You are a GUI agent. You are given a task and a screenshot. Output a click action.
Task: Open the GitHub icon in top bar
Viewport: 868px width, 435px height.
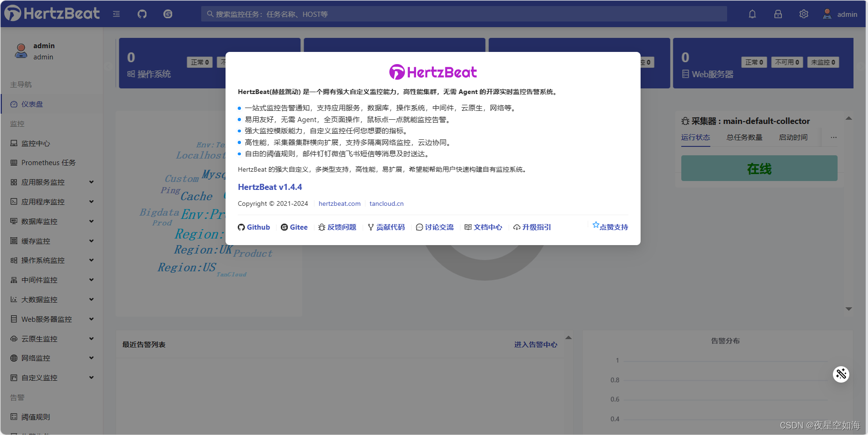pyautogui.click(x=142, y=14)
